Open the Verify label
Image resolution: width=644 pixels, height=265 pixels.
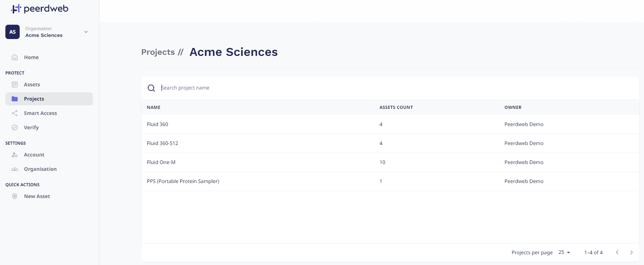tap(31, 127)
